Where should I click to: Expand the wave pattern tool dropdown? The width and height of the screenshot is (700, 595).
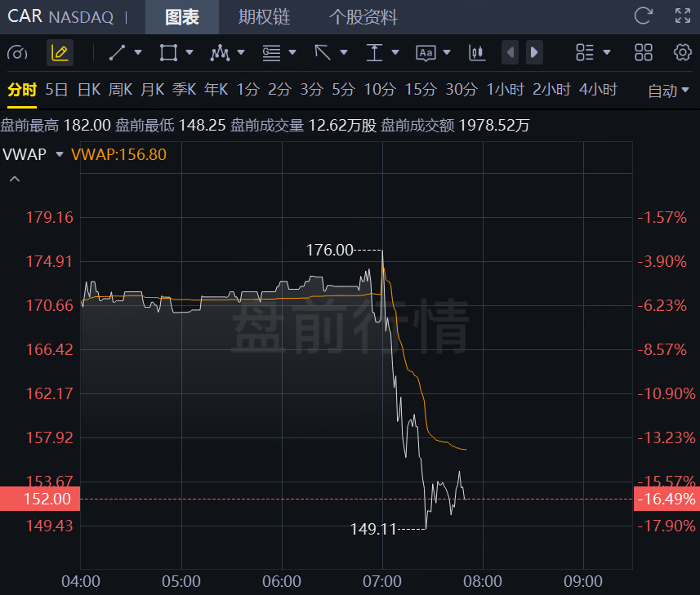[x=241, y=52]
